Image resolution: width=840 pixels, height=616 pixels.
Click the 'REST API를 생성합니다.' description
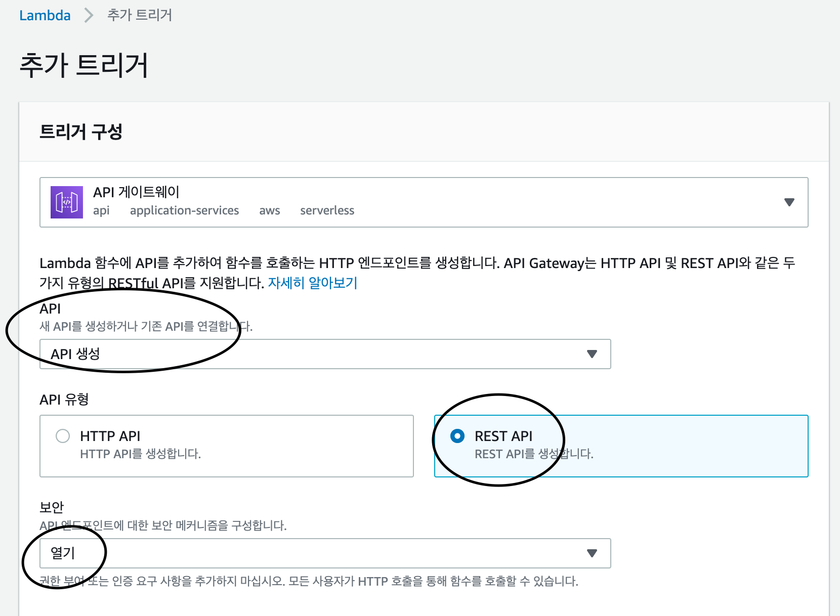(x=534, y=454)
